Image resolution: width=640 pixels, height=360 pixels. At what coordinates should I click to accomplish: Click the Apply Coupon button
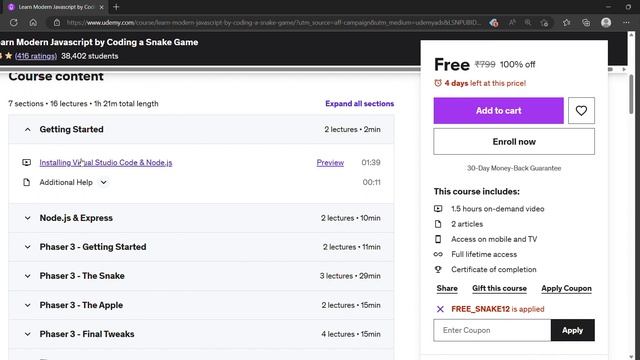tap(566, 288)
